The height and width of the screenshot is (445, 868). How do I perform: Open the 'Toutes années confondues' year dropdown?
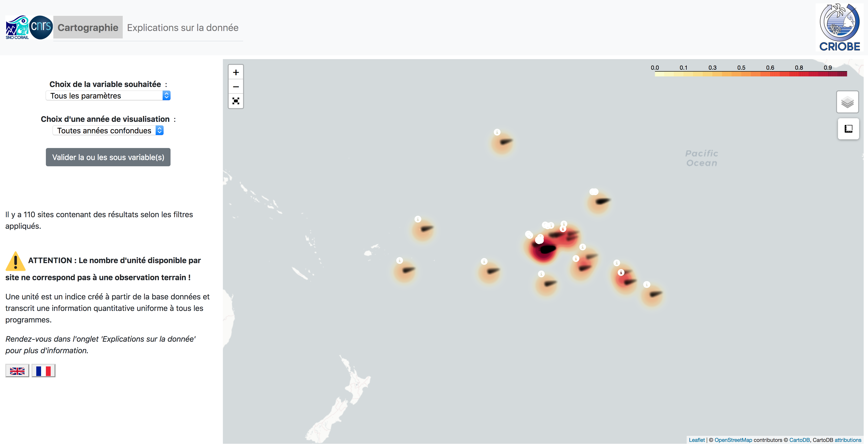pyautogui.click(x=108, y=130)
